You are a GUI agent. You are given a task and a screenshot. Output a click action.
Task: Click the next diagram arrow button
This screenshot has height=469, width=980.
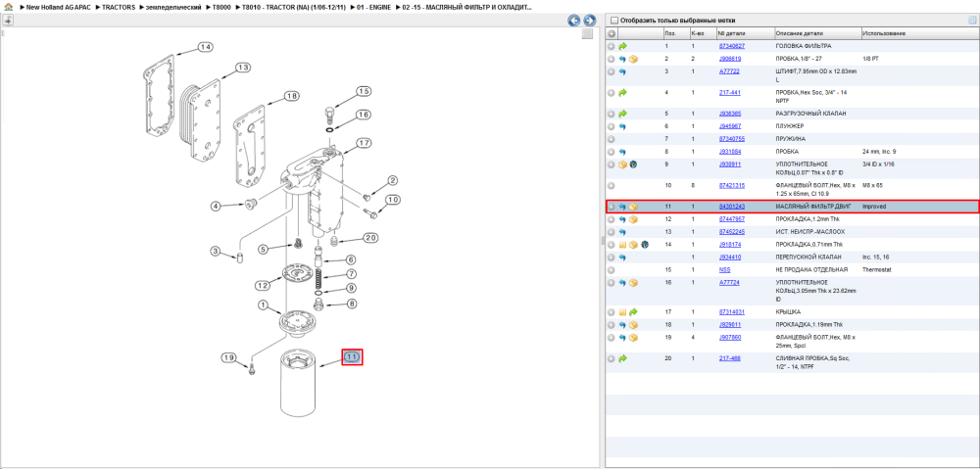coord(589,21)
